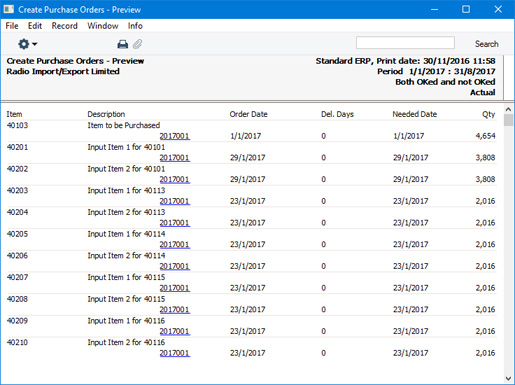Click description 'Input Item 2 for 40116'
Screen dimensions: 515x385
coord(126,342)
